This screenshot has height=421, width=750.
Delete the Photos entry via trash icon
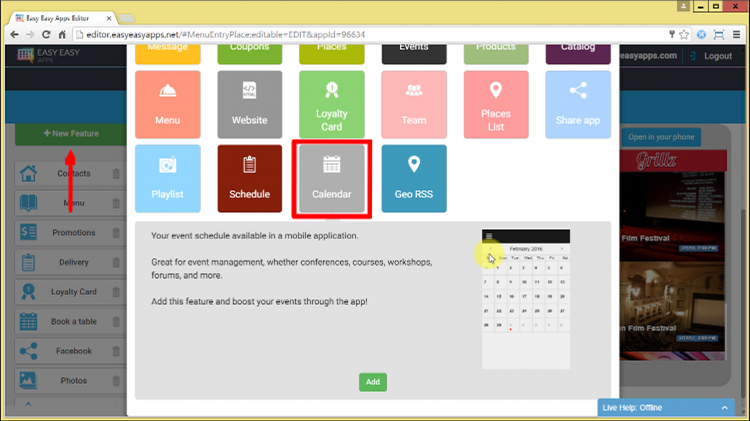point(116,381)
